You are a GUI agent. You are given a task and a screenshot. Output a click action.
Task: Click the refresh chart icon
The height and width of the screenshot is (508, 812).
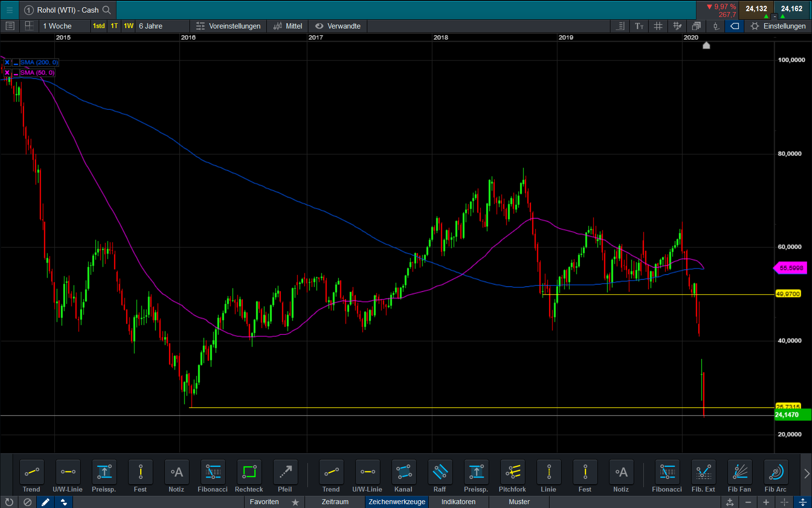point(9,502)
